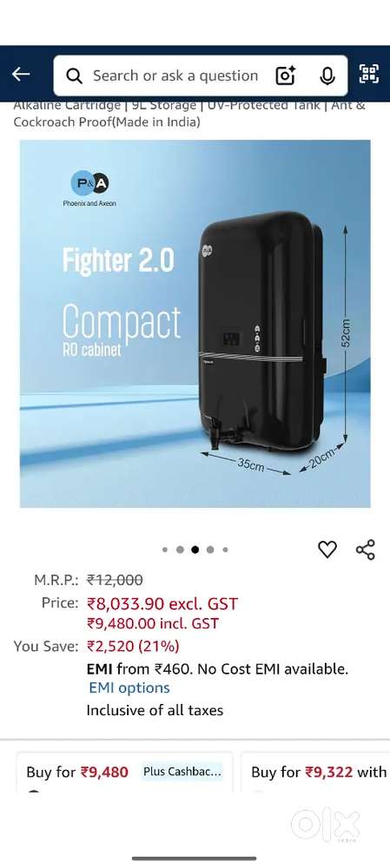
Task: Tap the share icon
Action: pyautogui.click(x=366, y=549)
